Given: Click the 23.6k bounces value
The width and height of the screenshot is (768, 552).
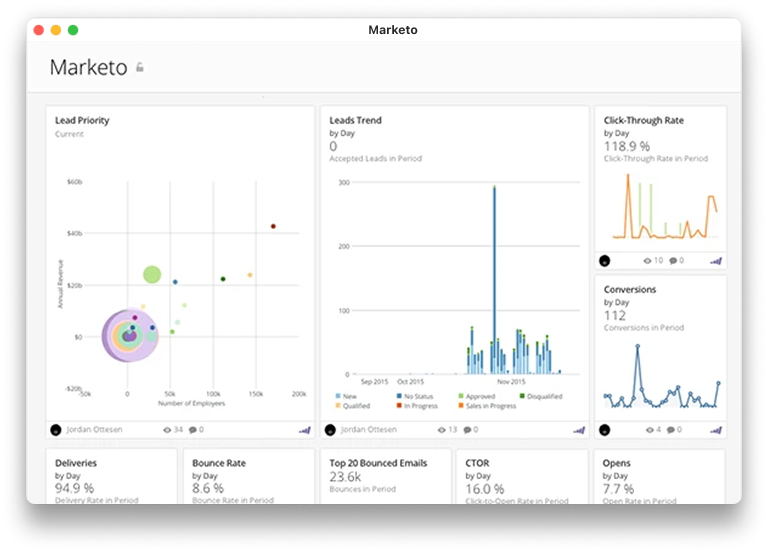Looking at the screenshot, I should point(345,477).
